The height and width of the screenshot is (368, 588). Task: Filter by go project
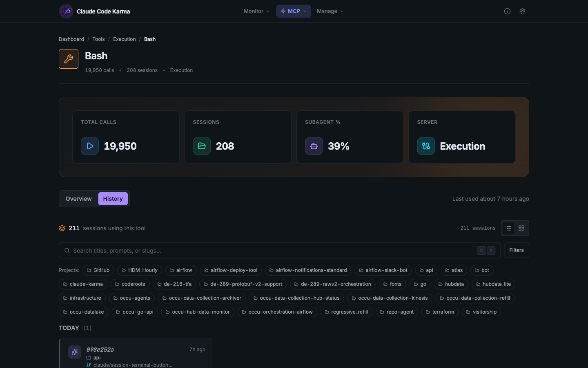point(420,284)
